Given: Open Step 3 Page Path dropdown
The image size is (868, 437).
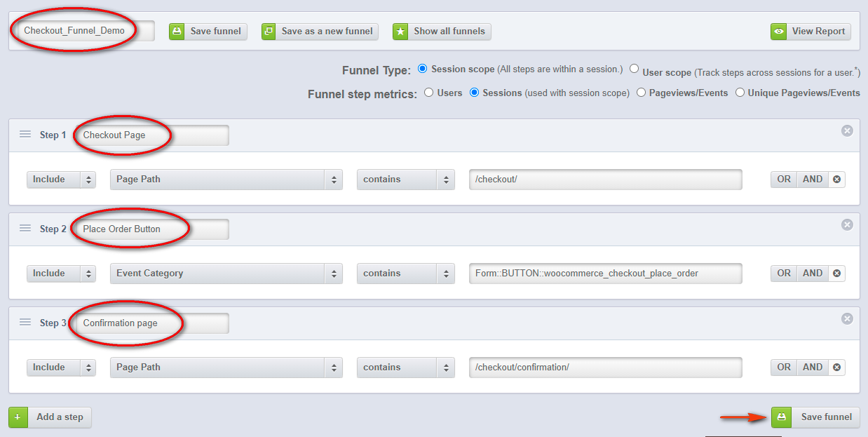Looking at the screenshot, I should [226, 368].
